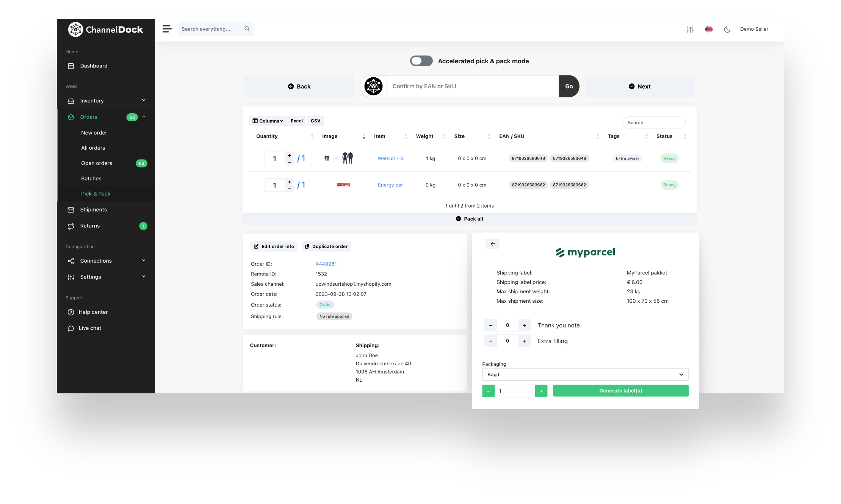Open the Help center
Image resolution: width=841 pixels, height=504 pixels.
tap(93, 312)
